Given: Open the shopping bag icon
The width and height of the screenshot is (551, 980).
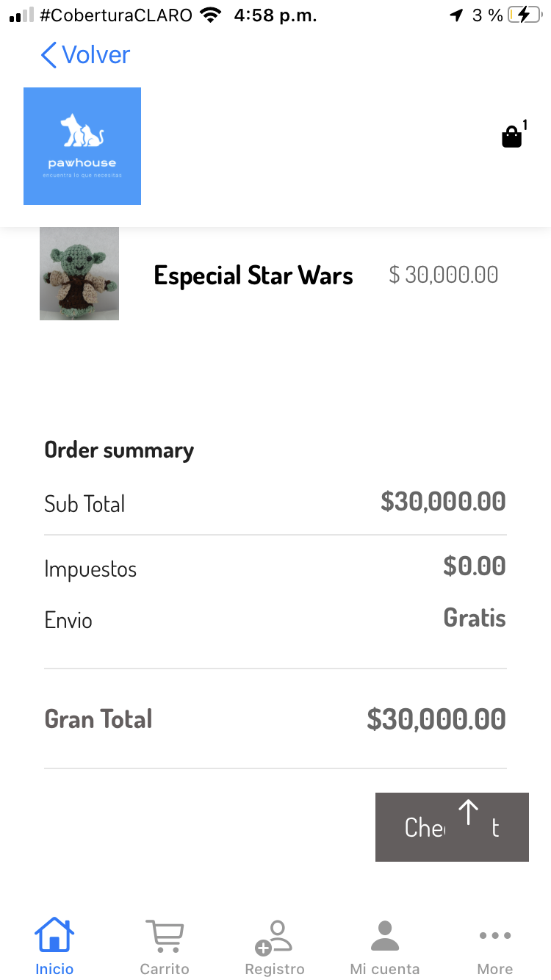Looking at the screenshot, I should (512, 137).
